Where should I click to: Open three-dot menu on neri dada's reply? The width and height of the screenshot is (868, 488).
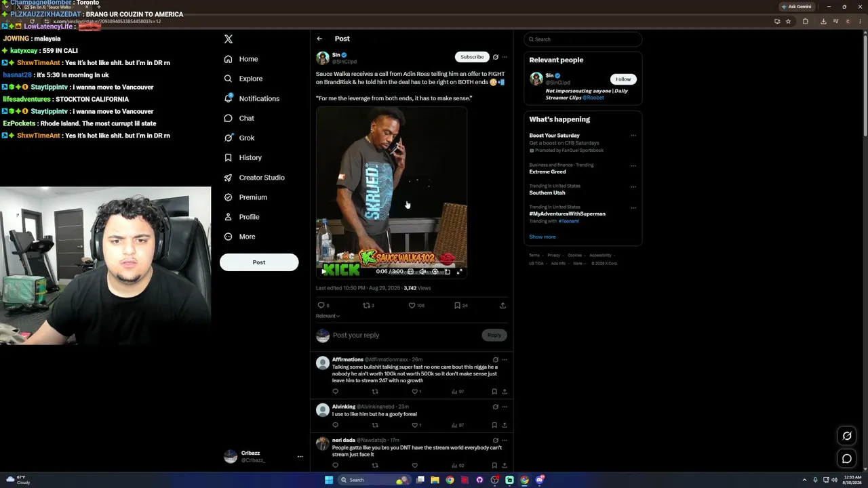coord(505,441)
